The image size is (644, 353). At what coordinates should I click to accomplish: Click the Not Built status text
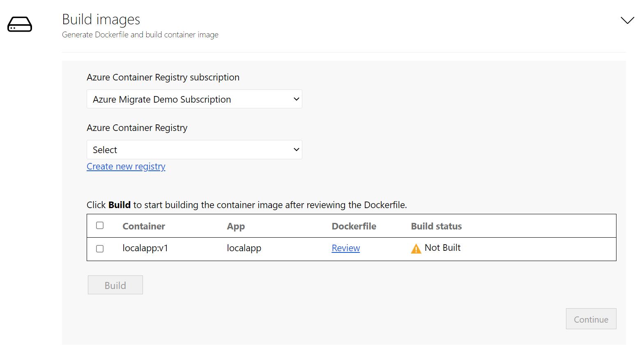(442, 248)
